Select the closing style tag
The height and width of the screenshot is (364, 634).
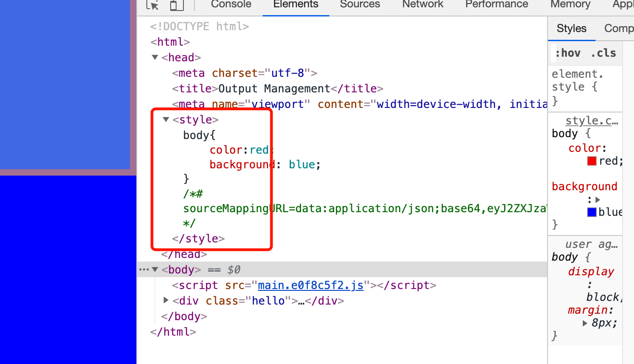pyautogui.click(x=199, y=239)
